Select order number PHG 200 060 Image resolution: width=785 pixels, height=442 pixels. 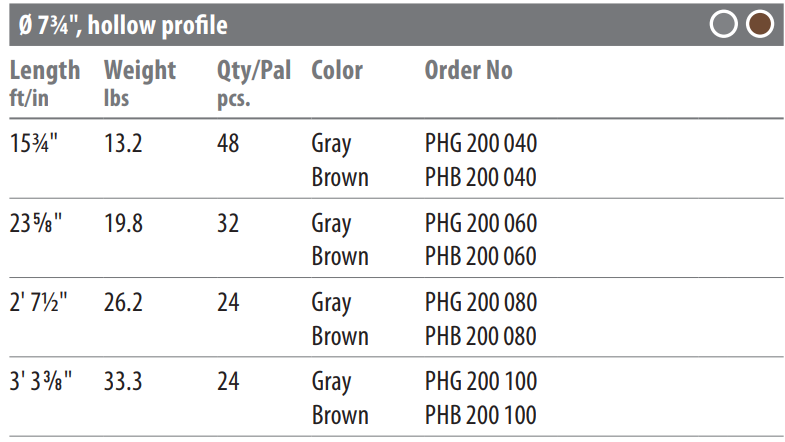[x=481, y=223]
